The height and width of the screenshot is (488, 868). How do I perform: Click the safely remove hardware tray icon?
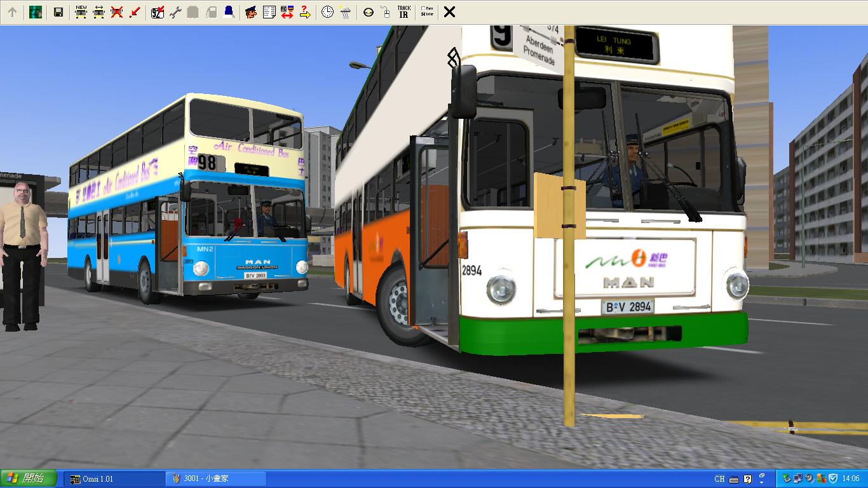coord(788,478)
